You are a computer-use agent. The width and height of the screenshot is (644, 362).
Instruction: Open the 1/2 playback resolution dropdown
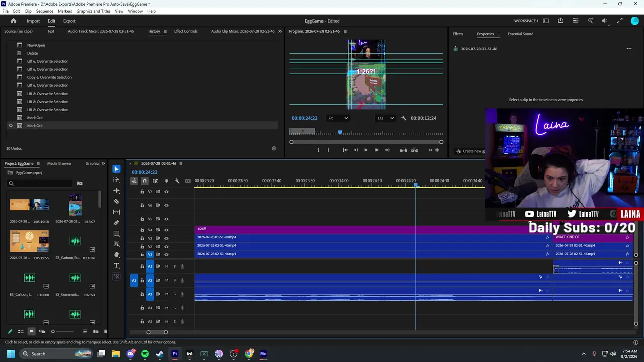click(x=386, y=118)
